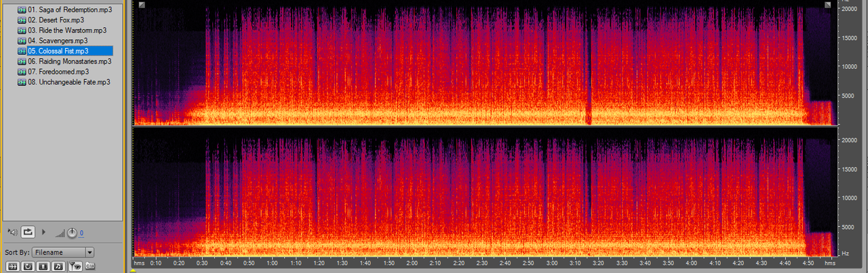Play the selected file preview

tap(44, 232)
